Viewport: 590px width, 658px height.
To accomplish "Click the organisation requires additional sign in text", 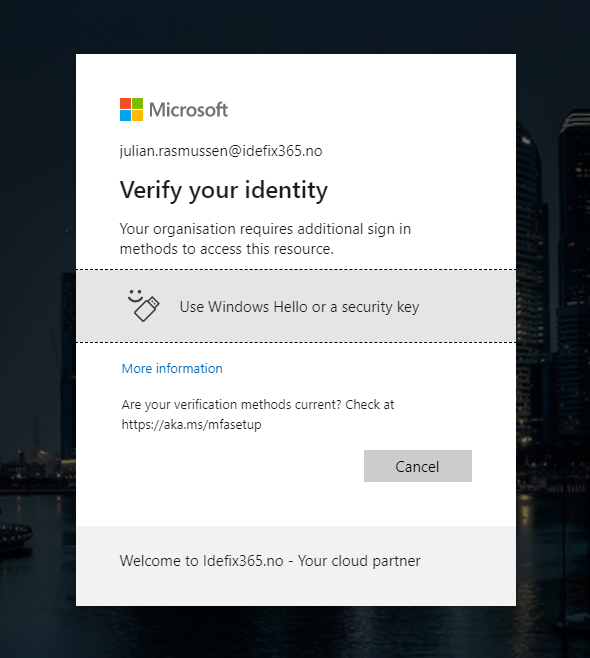I will pos(265,239).
